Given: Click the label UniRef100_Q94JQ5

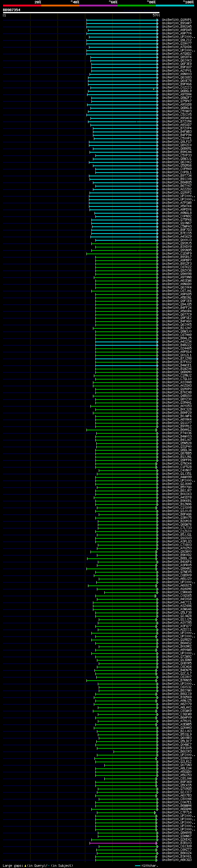Looking at the screenshot, I should point(176,304).
